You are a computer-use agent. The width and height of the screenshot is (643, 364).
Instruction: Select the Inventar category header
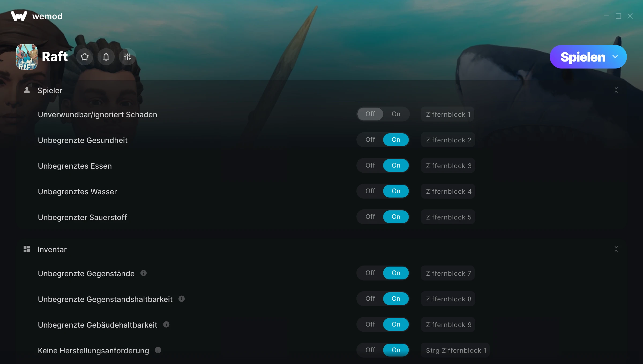(x=52, y=249)
